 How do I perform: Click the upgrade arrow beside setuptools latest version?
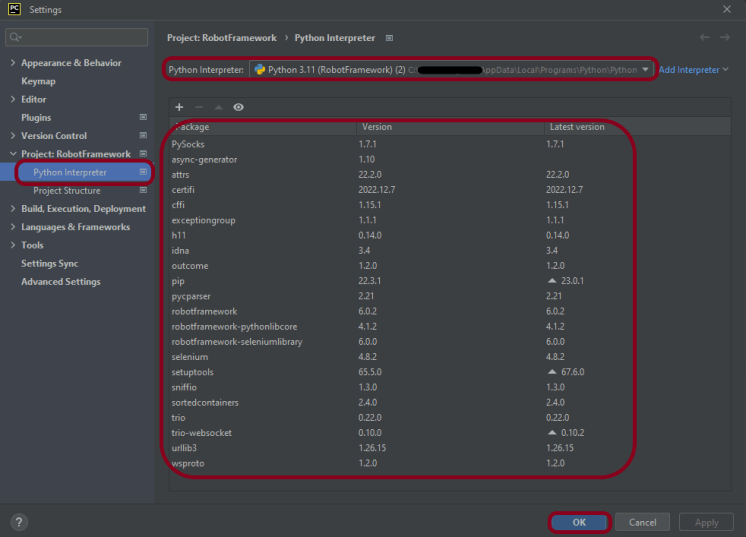(553, 372)
